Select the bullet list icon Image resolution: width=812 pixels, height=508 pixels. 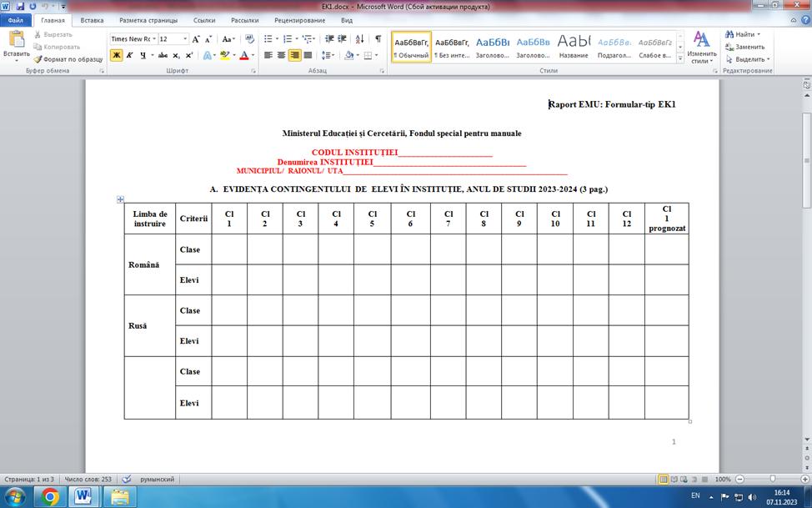point(268,39)
